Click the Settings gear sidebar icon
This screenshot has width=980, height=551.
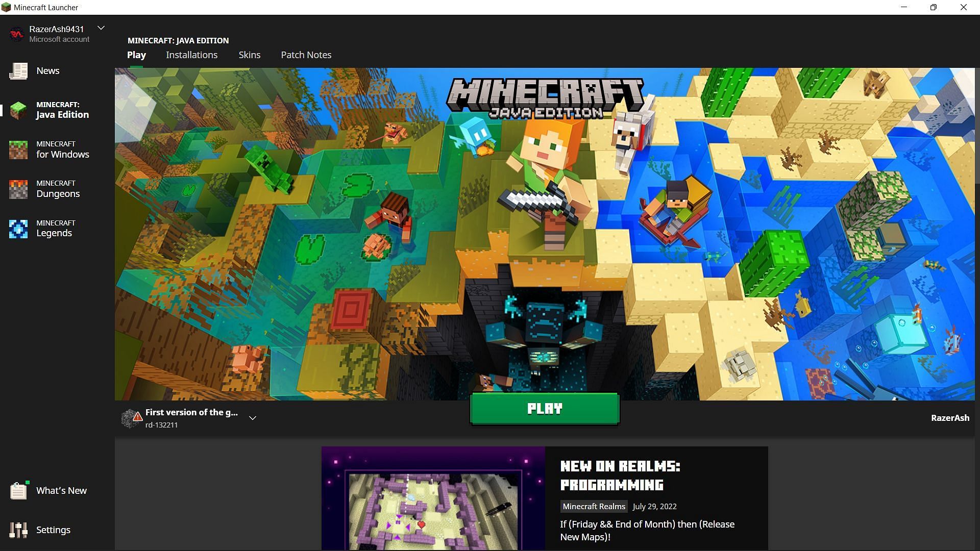tap(18, 530)
